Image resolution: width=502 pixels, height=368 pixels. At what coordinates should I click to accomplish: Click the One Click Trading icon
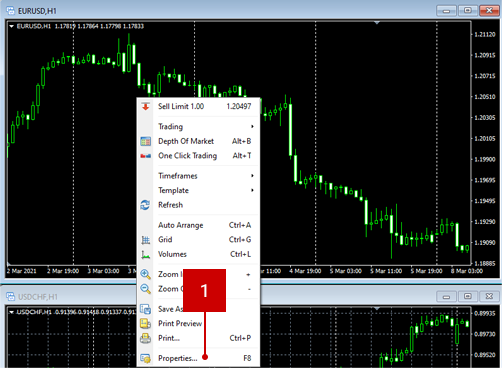coord(146,156)
